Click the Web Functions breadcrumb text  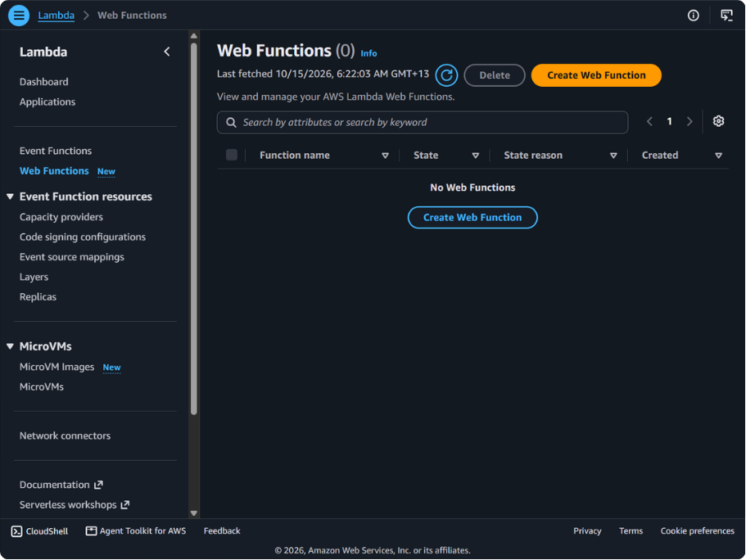pos(133,16)
